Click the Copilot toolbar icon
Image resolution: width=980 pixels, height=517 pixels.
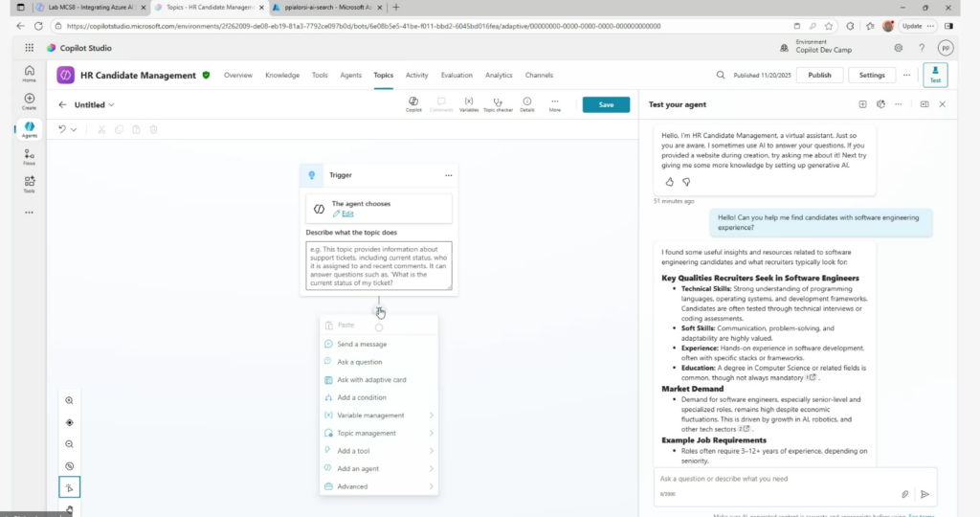tap(413, 104)
